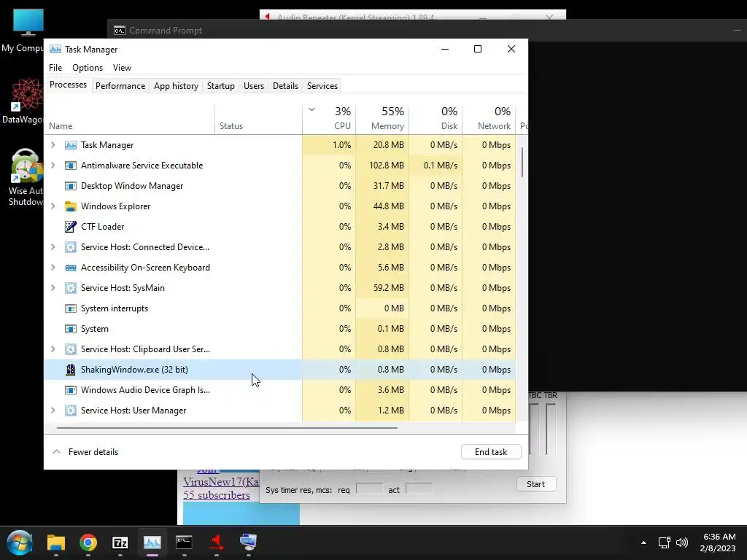
Task: Open 7-Zip from taskbar
Action: click(x=120, y=542)
